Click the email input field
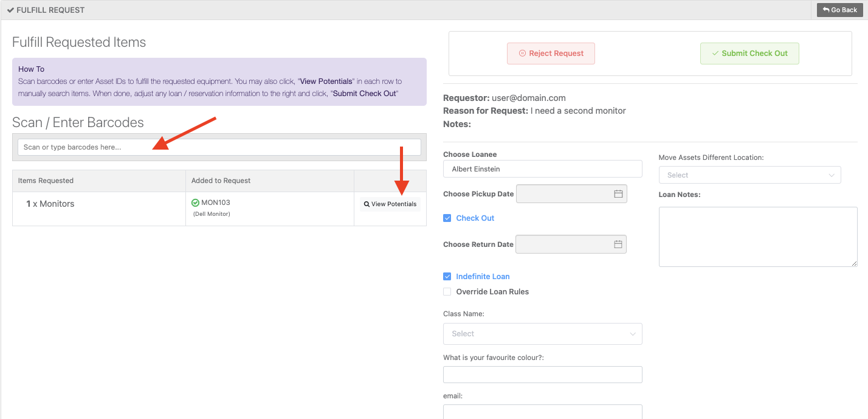Screen dimensions: 868x419 click(542, 412)
